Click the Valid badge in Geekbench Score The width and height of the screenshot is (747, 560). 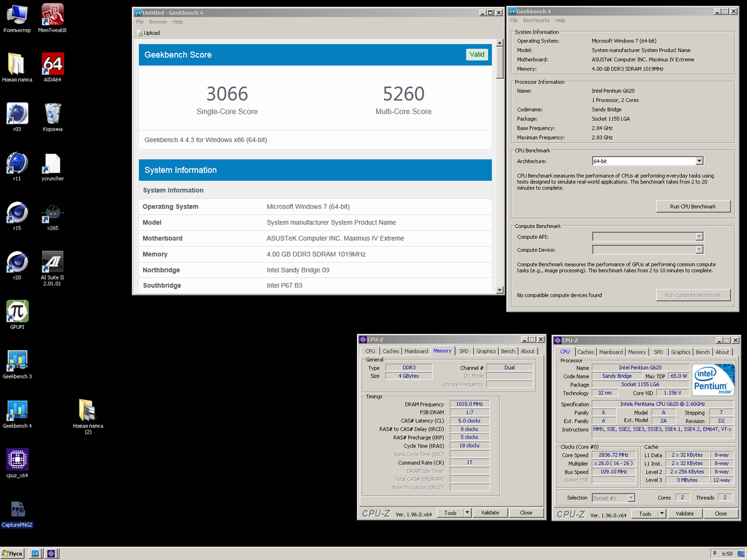point(477,54)
